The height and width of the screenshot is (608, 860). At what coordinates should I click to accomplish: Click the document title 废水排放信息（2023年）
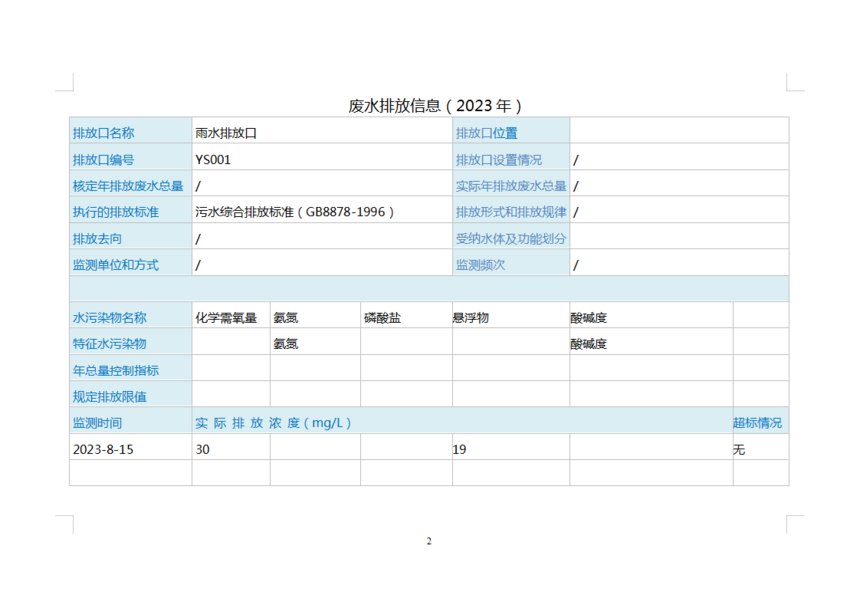coord(435,105)
